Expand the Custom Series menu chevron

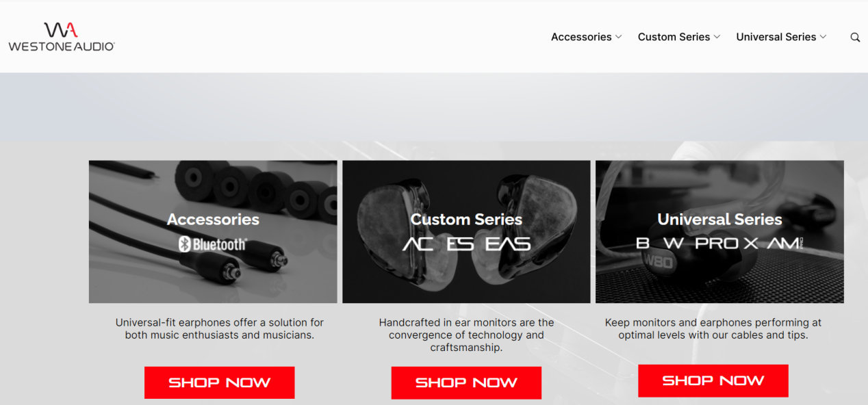tap(717, 37)
